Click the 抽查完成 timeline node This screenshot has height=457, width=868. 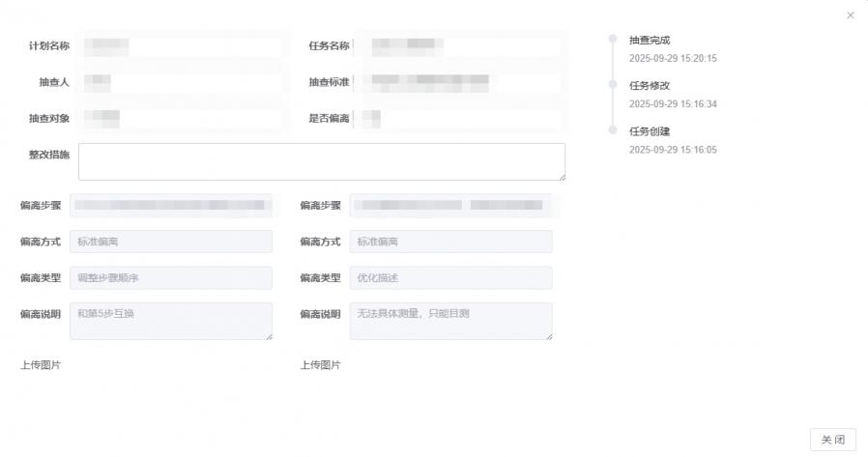pos(612,40)
